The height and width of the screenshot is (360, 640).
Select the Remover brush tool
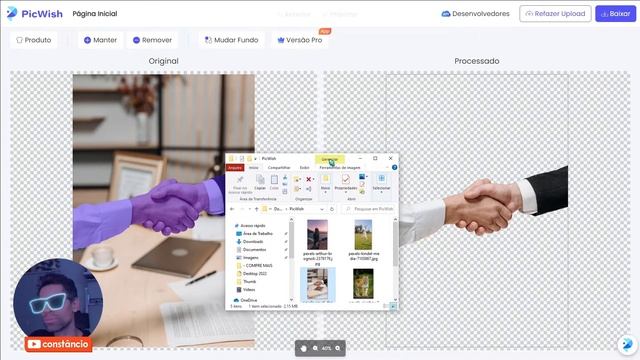pyautogui.click(x=152, y=40)
